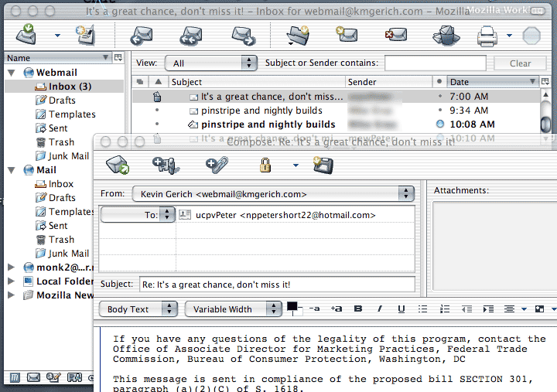Screen dimensions: 557x392
Task: Click the File message folder icon
Action: point(298,35)
